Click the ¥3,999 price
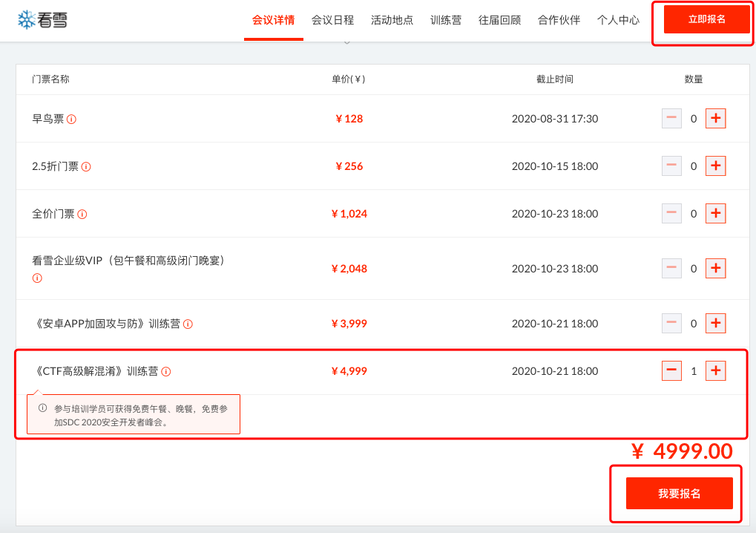 click(x=349, y=324)
